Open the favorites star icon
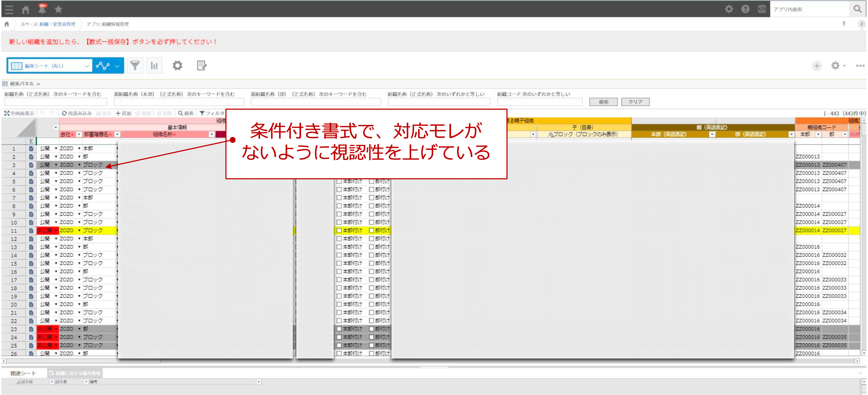Screen dimensions: 868x395 pyautogui.click(x=58, y=9)
